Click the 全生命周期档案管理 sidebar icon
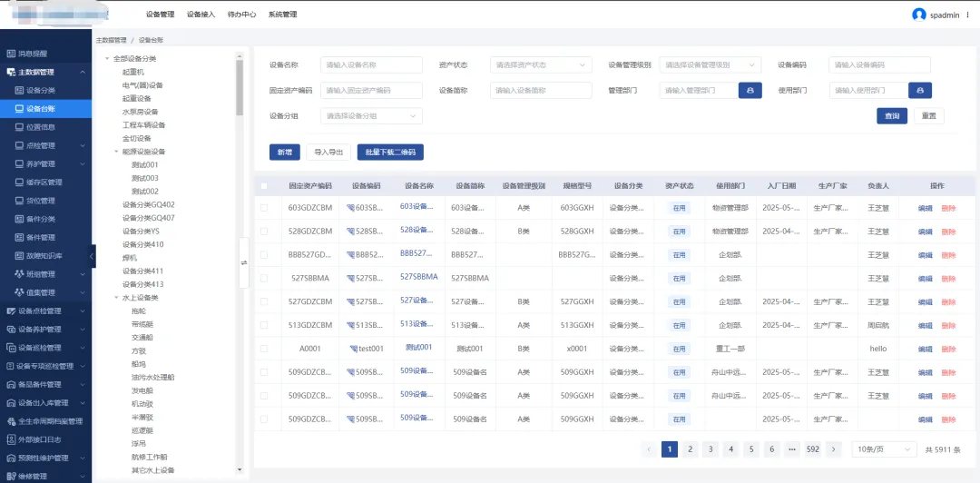The height and width of the screenshot is (483, 980). (11, 421)
